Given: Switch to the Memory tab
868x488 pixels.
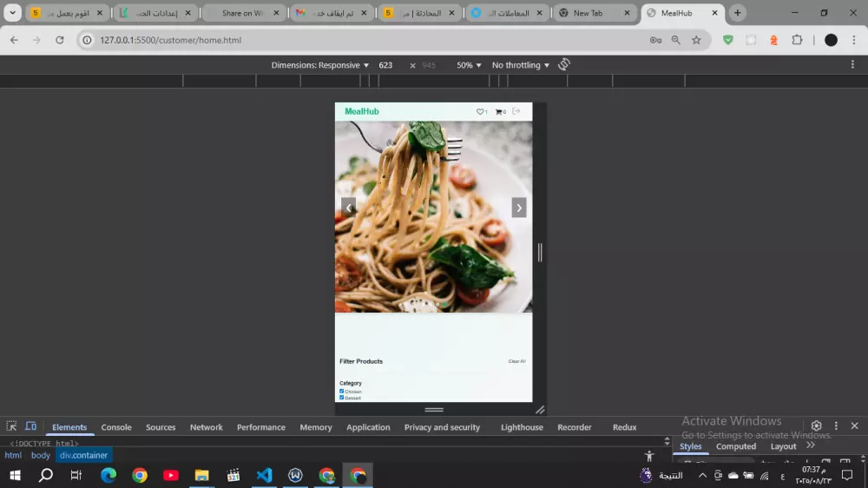Looking at the screenshot, I should click(316, 427).
